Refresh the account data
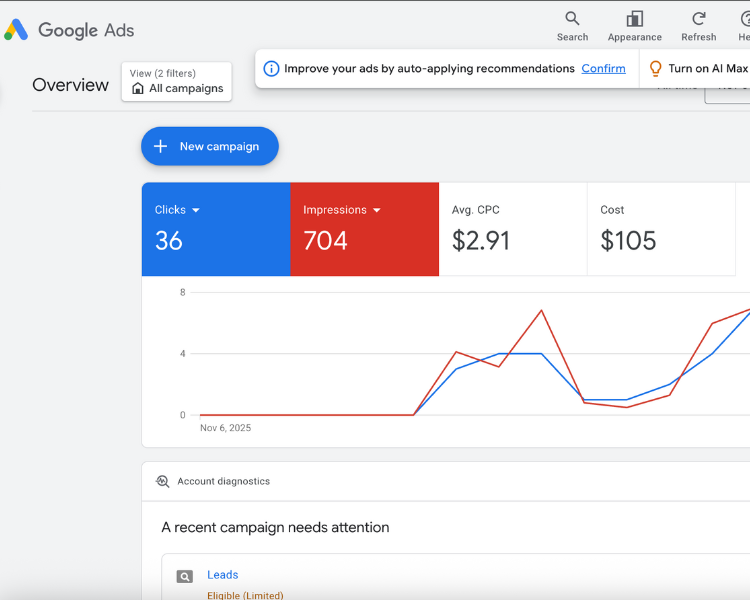The height and width of the screenshot is (600, 750). click(x=698, y=20)
